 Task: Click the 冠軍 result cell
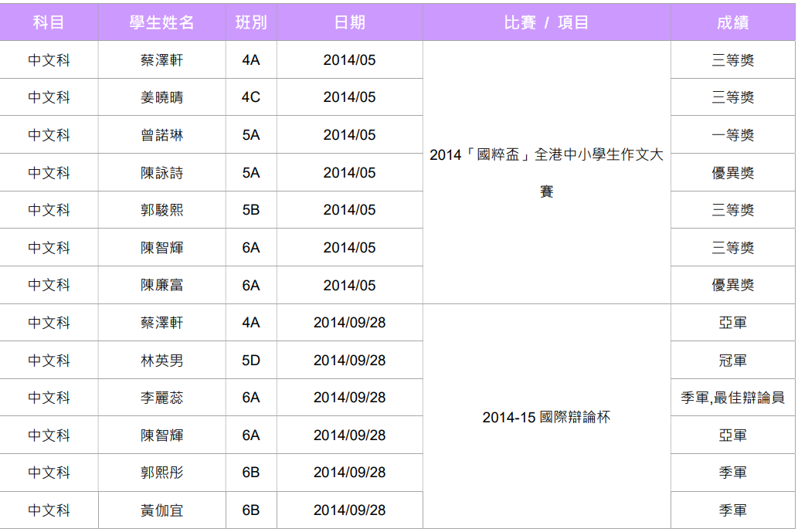point(732,361)
